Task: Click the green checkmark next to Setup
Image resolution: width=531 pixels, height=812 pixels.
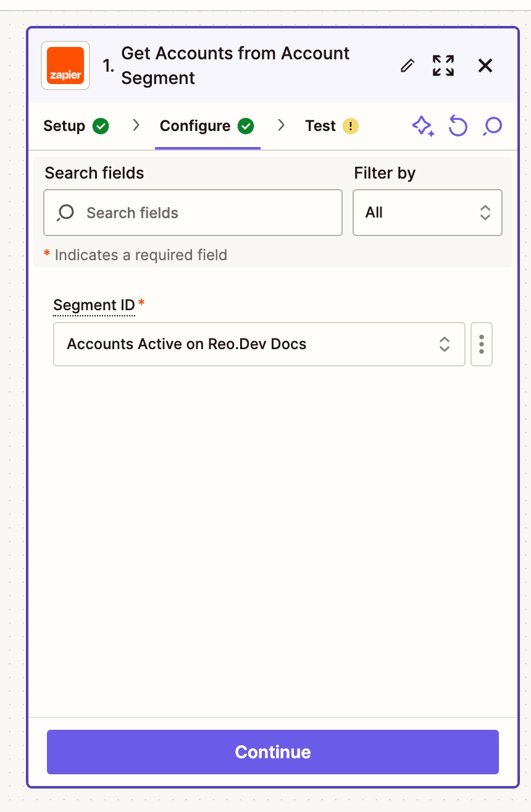Action: click(101, 126)
